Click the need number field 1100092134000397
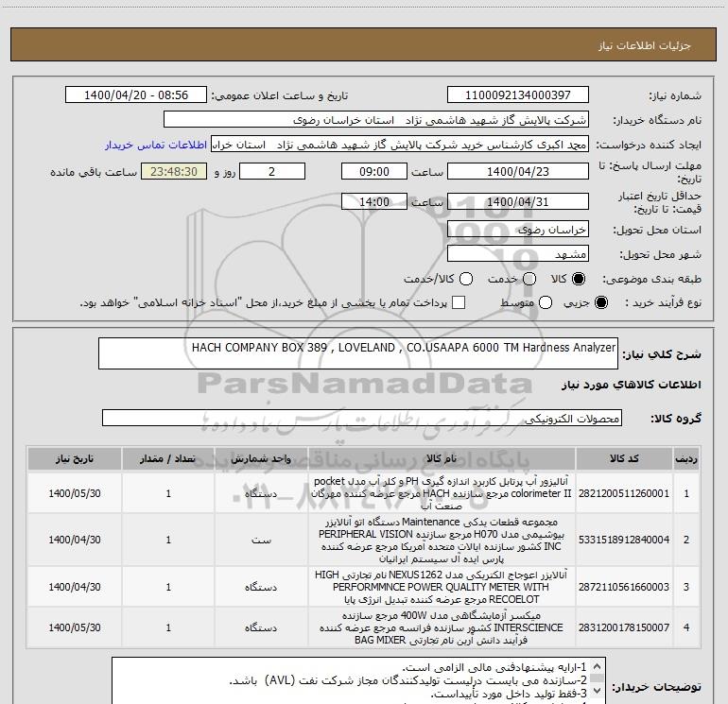This screenshot has height=704, width=728. [x=518, y=95]
